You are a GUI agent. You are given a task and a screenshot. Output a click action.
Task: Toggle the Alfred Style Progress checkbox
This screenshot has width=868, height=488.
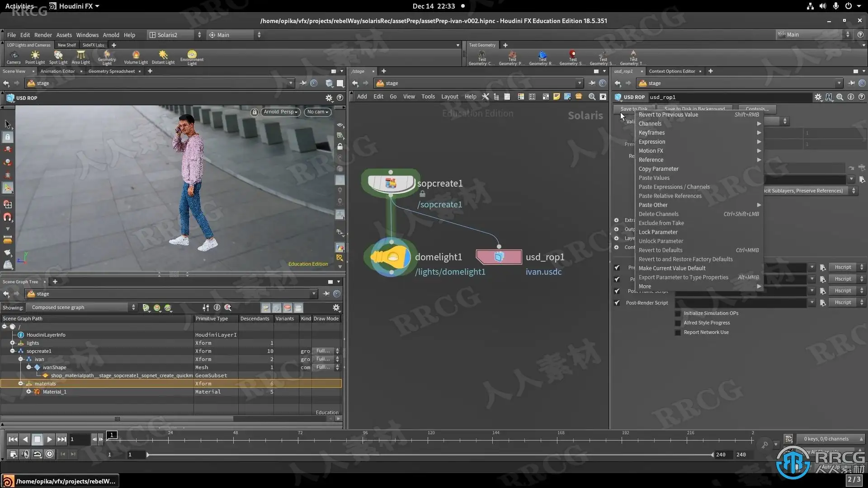pyautogui.click(x=678, y=323)
